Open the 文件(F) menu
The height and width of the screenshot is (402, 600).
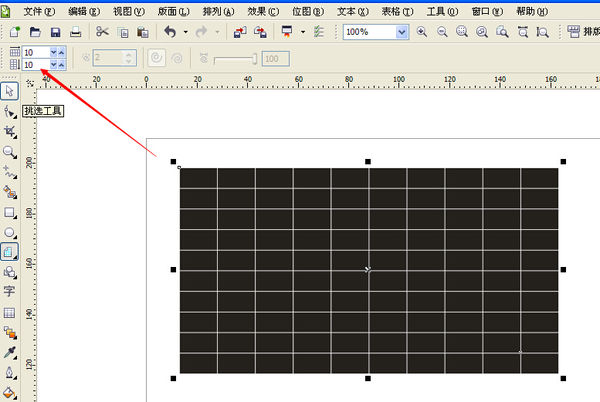tap(39, 11)
